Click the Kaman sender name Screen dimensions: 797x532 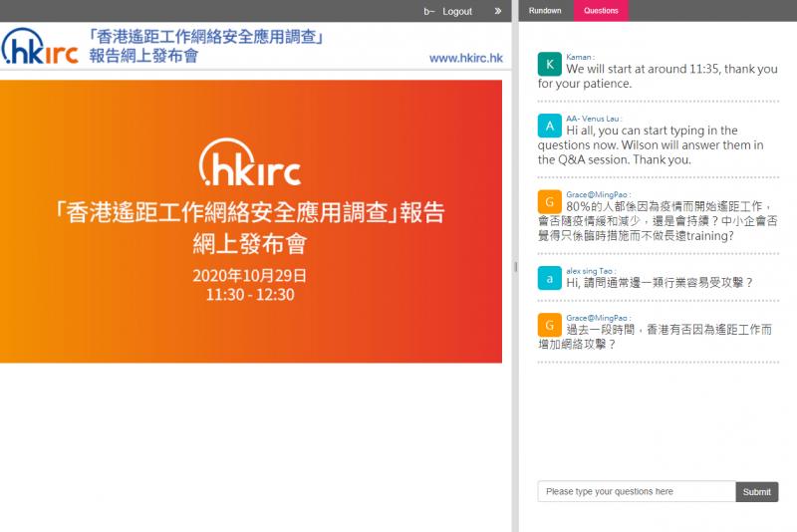580,57
